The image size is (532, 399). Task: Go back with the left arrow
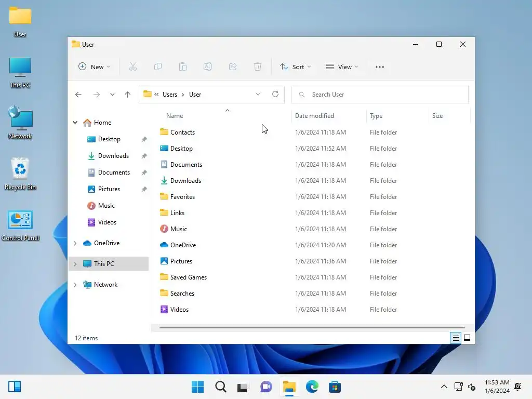point(78,95)
